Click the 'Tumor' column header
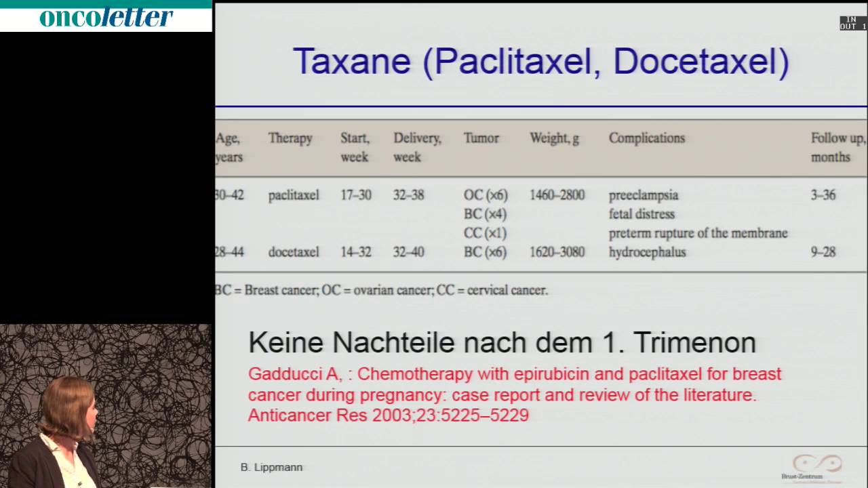Viewport: 868px width, 488px height. pyautogui.click(x=481, y=138)
